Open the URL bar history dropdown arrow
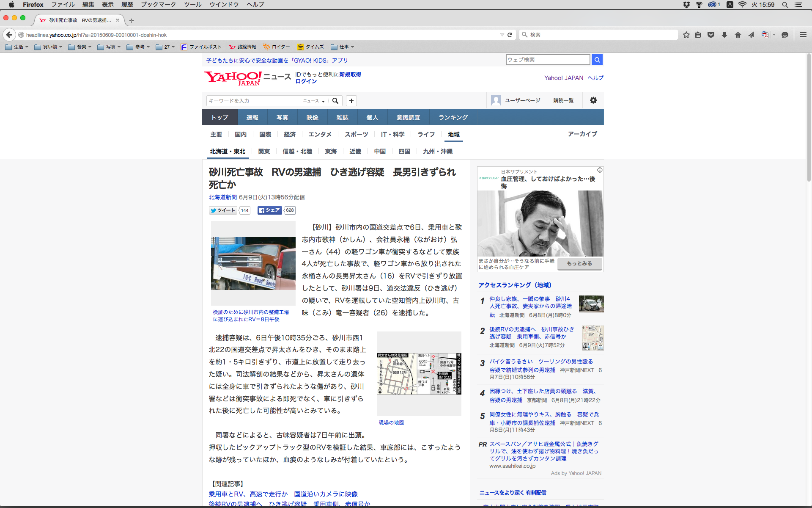Viewport: 812px width, 508px height. tap(502, 35)
